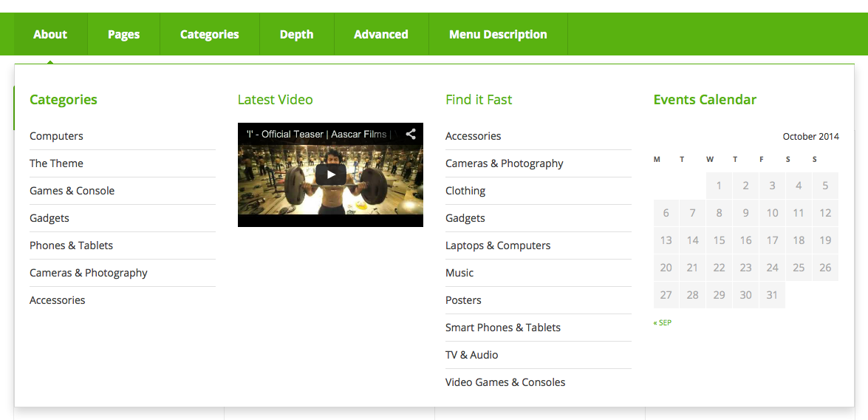Select October 15 in the calendar
Image resolution: width=868 pixels, height=420 pixels.
[719, 240]
